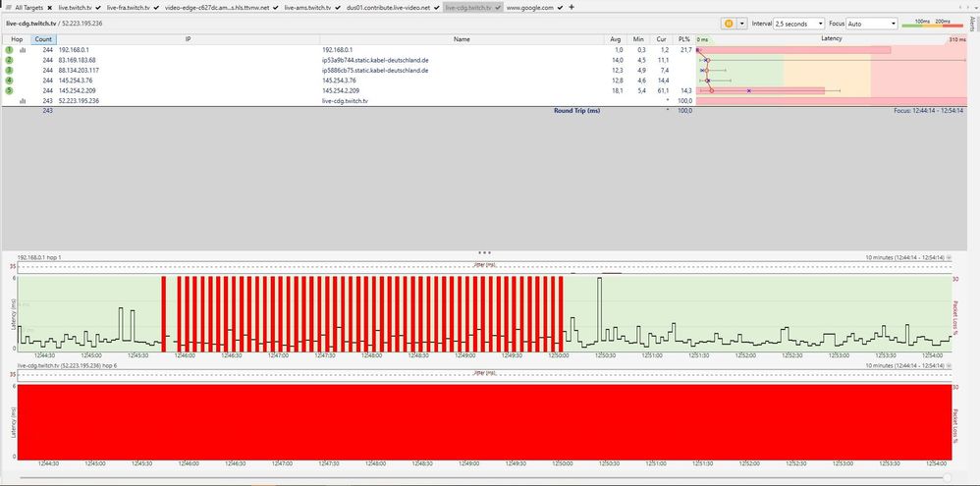Switch to the video-edge-c627dc hls.ttvnw.net tab
The height and width of the screenshot is (486, 980).
pos(217,8)
